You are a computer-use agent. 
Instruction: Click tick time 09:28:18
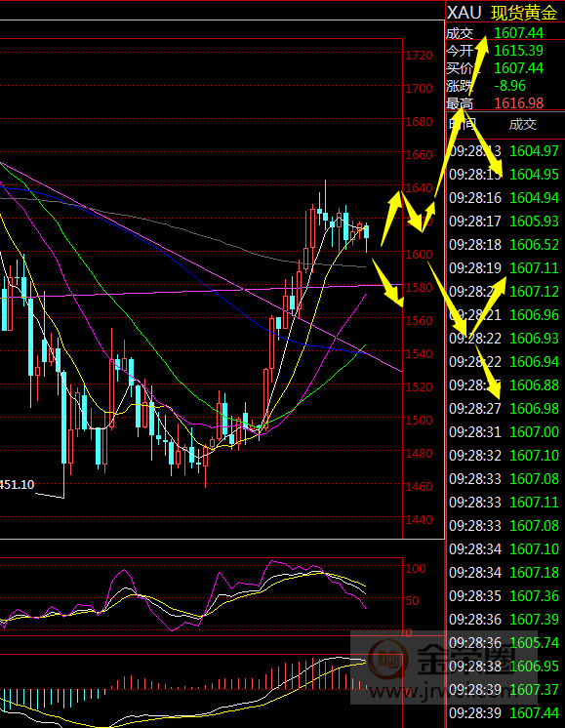tap(475, 245)
